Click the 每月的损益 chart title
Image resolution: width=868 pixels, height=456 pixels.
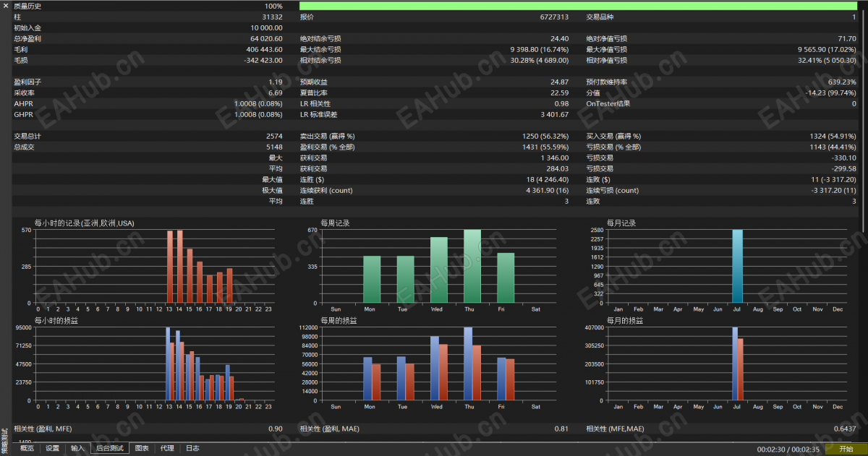click(x=625, y=320)
